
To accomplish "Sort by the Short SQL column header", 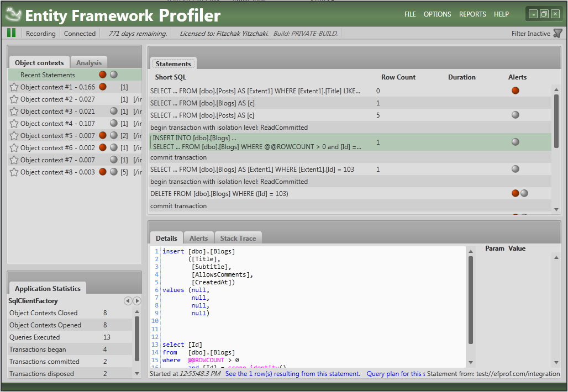I will pyautogui.click(x=171, y=77).
